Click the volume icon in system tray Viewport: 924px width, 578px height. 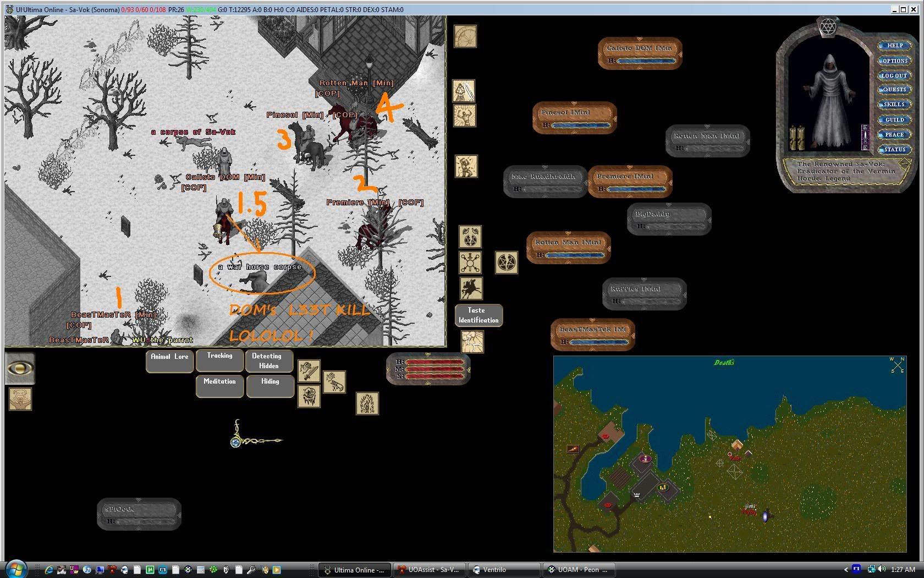[882, 569]
